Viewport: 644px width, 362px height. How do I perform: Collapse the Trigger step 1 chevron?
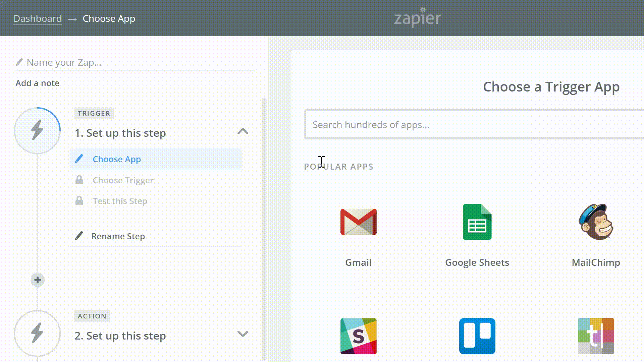243,131
